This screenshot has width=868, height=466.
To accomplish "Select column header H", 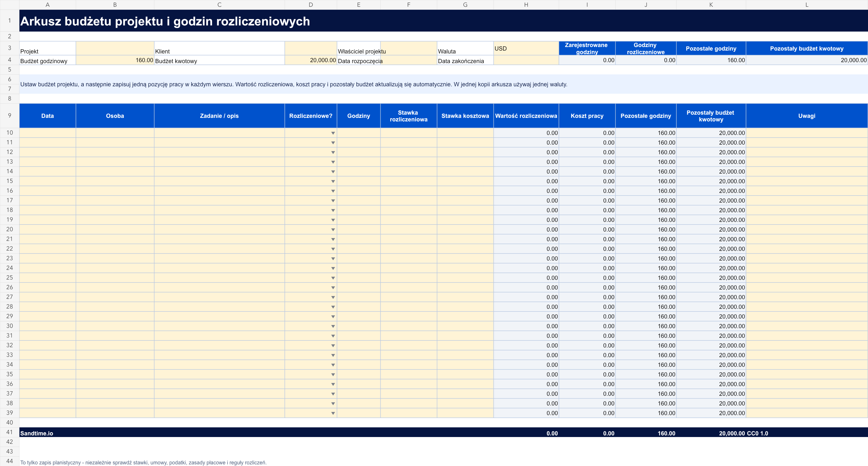I will (x=526, y=5).
